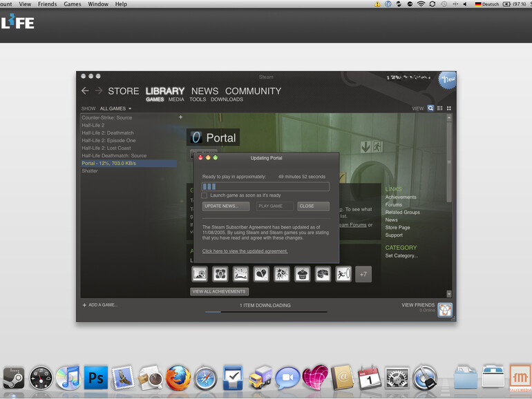Select Half-Life 2: Episode One in list
Viewport: 532px width, 399px height.
tap(108, 140)
